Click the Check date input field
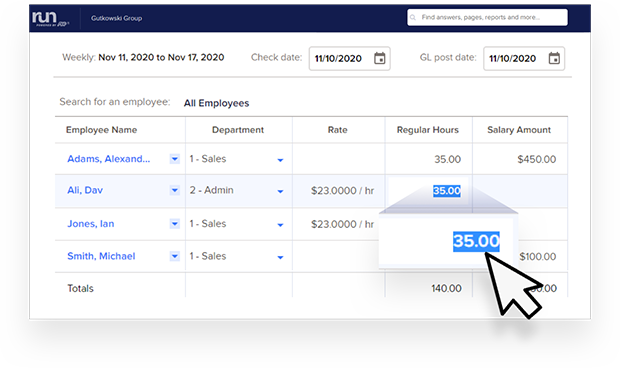 tap(350, 59)
